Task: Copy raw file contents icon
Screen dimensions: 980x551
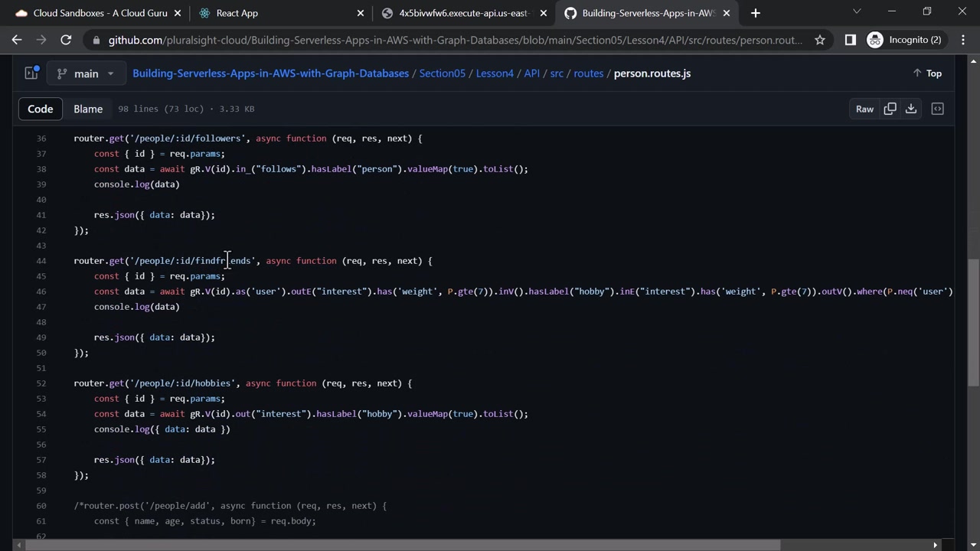Action: pyautogui.click(x=890, y=109)
